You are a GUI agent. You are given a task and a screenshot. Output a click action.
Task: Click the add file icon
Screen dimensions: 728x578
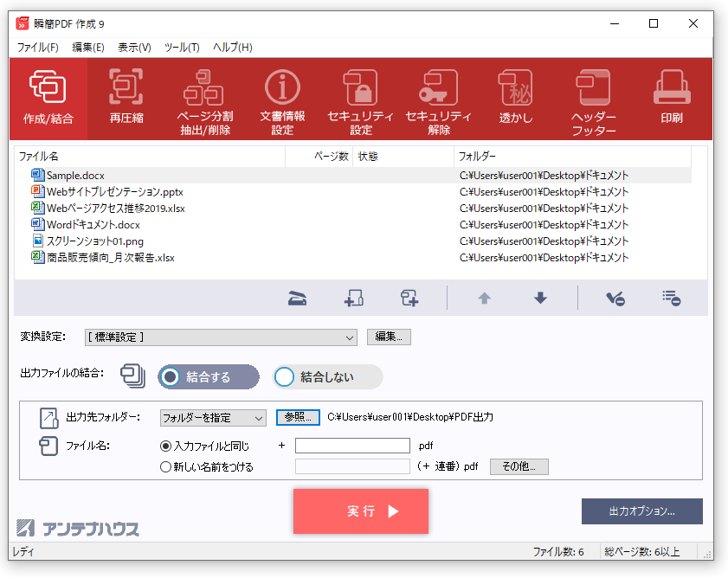coord(354,298)
